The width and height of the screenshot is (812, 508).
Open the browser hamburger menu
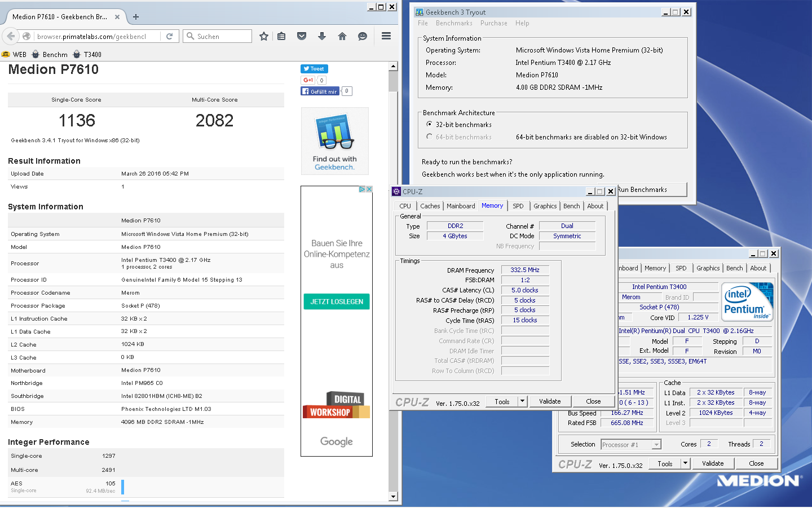(x=386, y=36)
